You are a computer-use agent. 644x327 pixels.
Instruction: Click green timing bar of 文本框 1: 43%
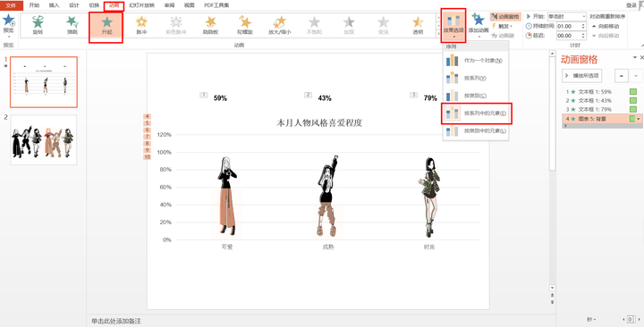point(633,101)
